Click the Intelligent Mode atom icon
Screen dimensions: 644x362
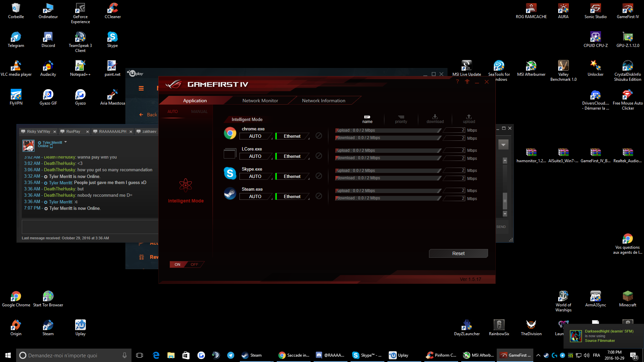[x=185, y=185]
